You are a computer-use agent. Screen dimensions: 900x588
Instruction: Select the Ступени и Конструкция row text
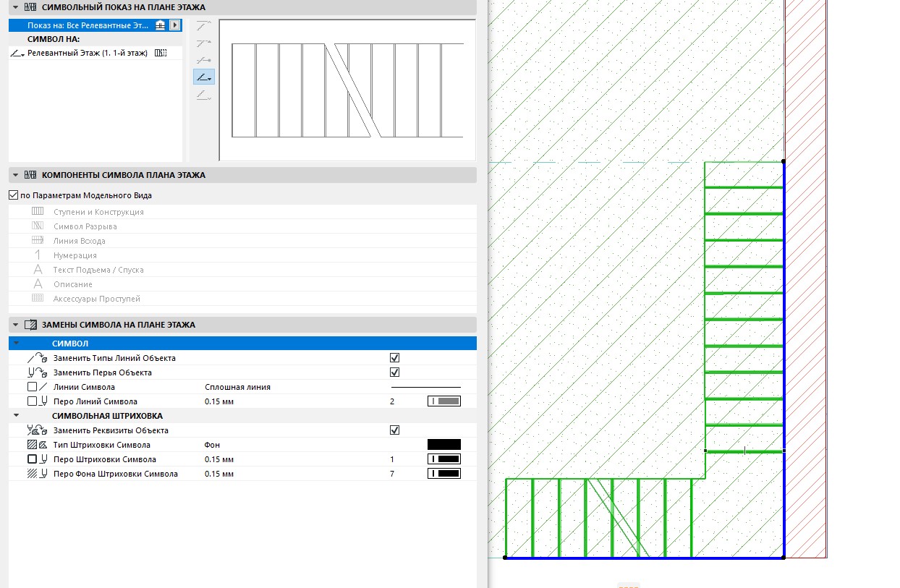(98, 212)
